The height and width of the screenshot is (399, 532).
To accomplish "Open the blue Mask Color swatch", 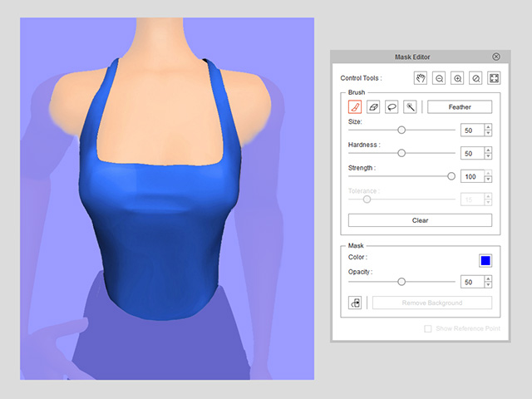I will [485, 260].
